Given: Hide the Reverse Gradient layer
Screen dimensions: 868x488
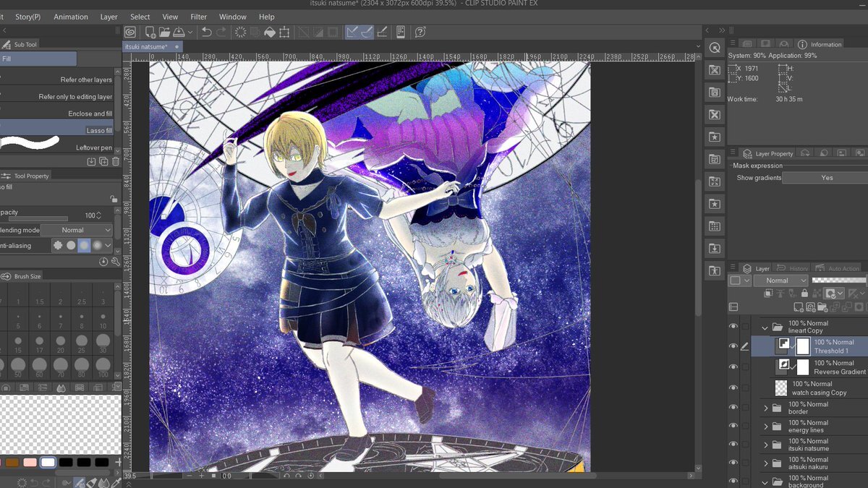Looking at the screenshot, I should coord(733,367).
